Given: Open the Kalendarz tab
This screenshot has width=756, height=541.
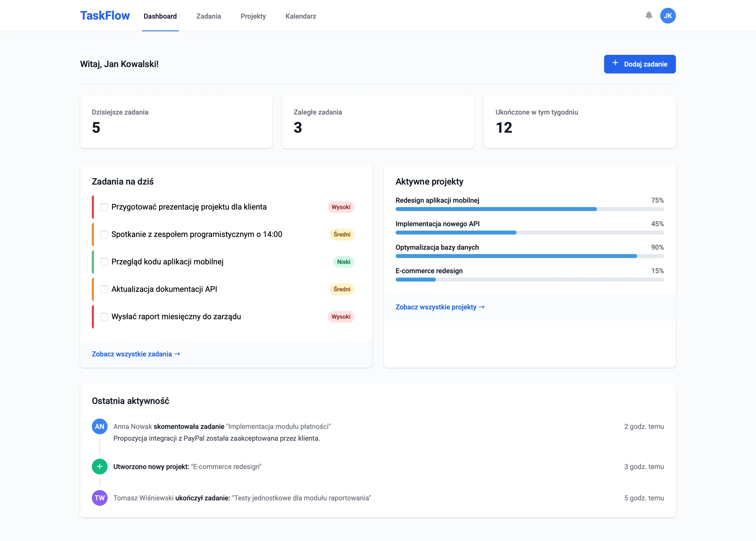Looking at the screenshot, I should (301, 16).
